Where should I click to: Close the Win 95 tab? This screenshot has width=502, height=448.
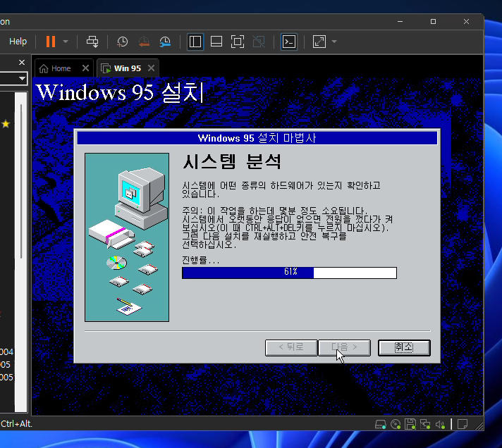(x=152, y=68)
